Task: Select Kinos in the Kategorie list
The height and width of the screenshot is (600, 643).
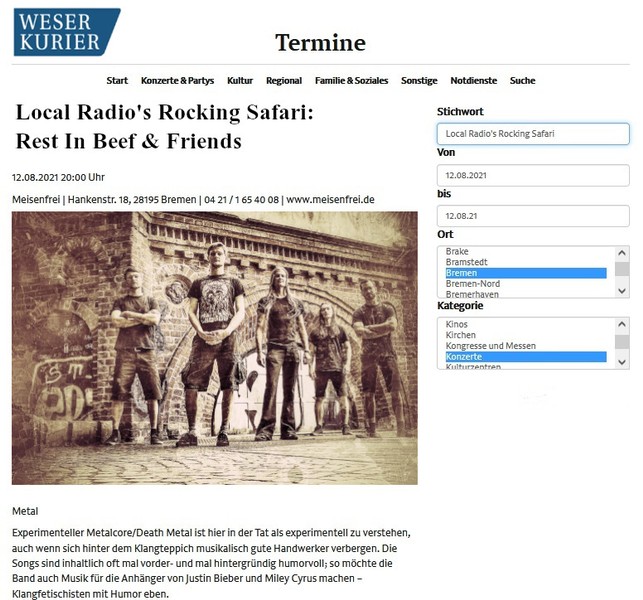Action: tap(526, 324)
